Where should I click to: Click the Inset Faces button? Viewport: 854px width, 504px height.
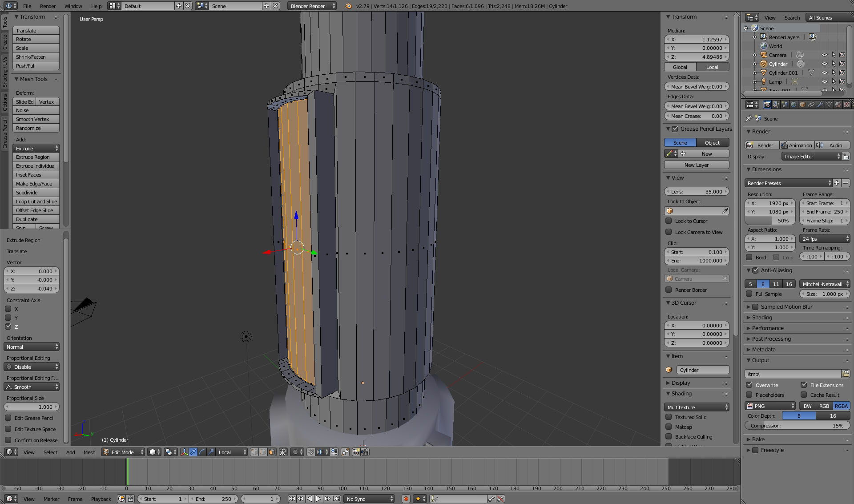pyautogui.click(x=36, y=174)
